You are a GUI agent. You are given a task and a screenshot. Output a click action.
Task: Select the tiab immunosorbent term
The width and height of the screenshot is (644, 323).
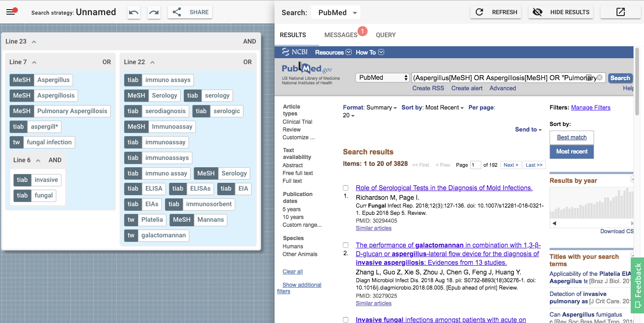(x=200, y=204)
